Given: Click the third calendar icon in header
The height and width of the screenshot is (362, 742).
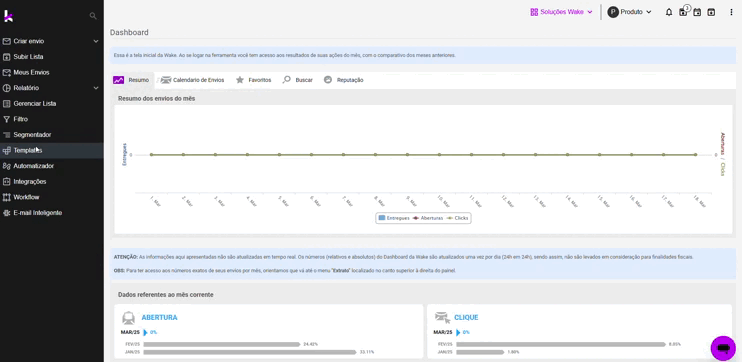Looking at the screenshot, I should (711, 12).
